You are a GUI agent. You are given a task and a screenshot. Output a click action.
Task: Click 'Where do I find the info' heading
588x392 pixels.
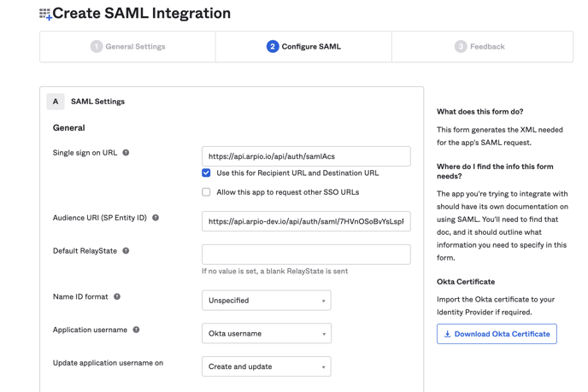(495, 172)
